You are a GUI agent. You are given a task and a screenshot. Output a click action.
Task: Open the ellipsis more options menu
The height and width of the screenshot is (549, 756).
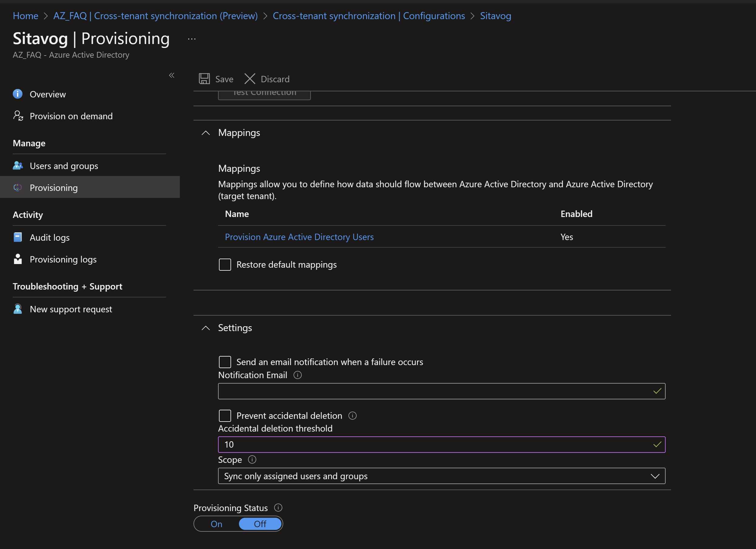[192, 39]
